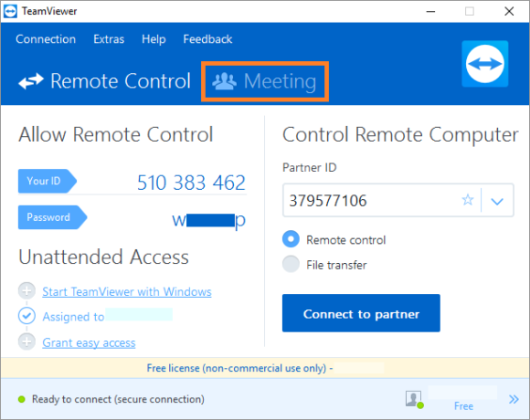
Task: Expand the Partner ID history dropdown arrow
Action: click(497, 201)
